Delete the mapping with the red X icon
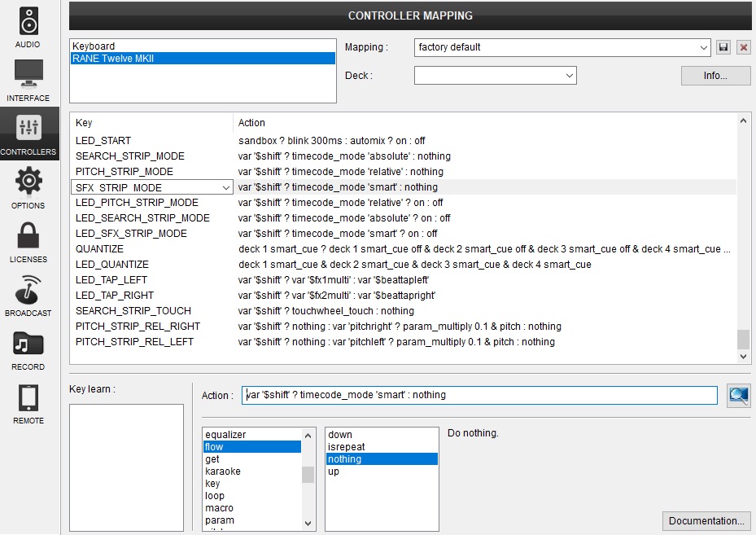 [x=743, y=47]
